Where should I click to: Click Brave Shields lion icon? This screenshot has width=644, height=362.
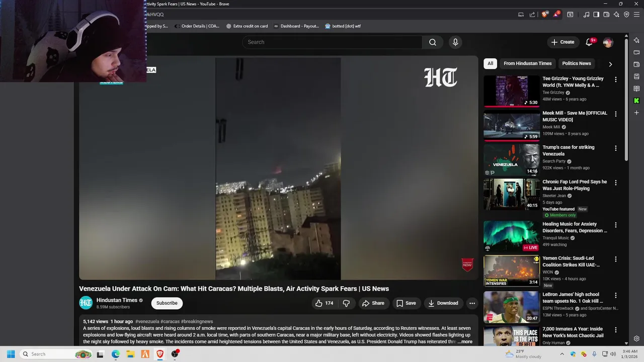(x=544, y=15)
